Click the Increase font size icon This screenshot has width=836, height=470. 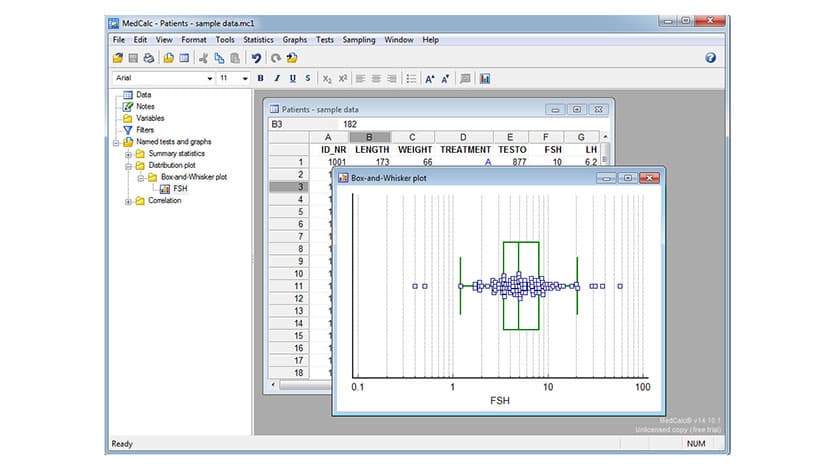(430, 78)
